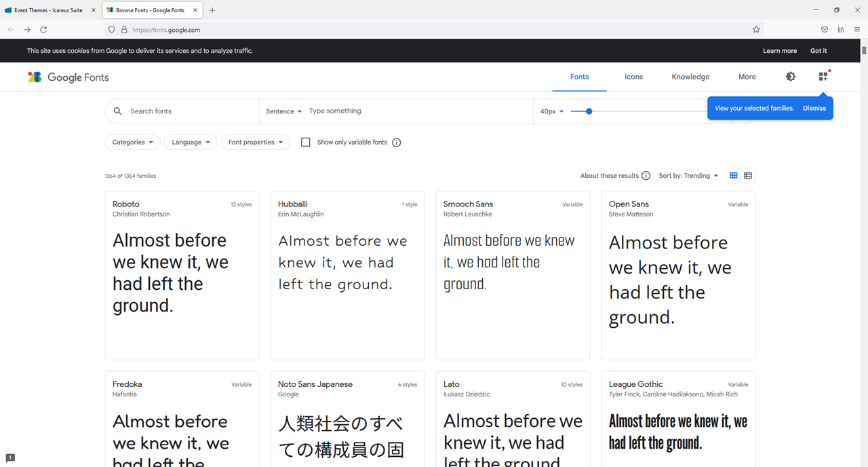This screenshot has height=467, width=868.
Task: Switch to list view layout
Action: click(748, 176)
